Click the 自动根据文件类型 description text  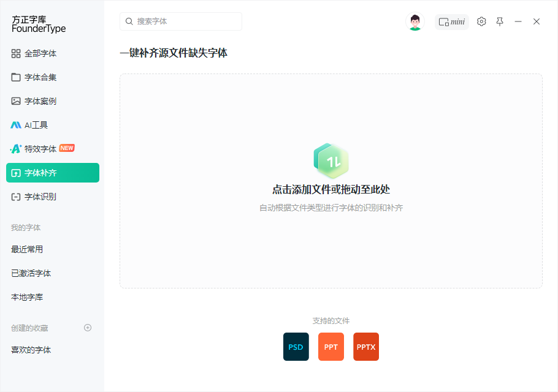coord(331,208)
